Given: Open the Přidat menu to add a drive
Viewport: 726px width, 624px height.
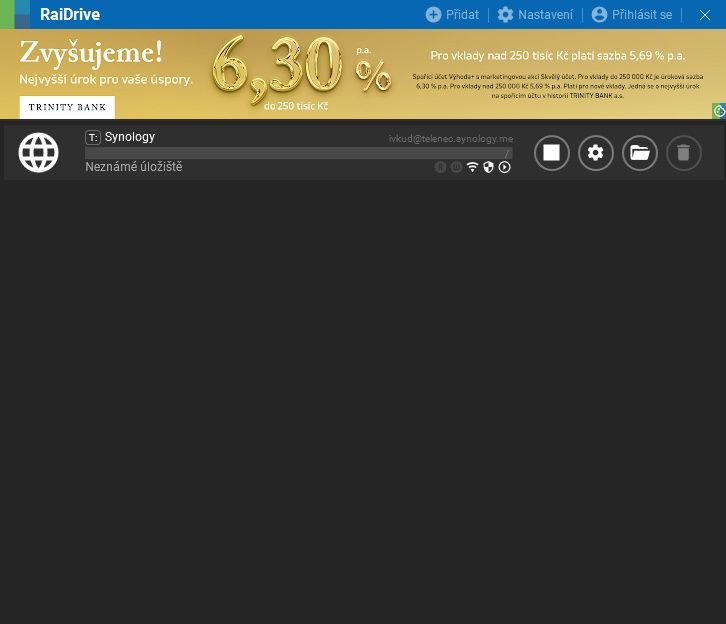Looking at the screenshot, I should coord(452,15).
